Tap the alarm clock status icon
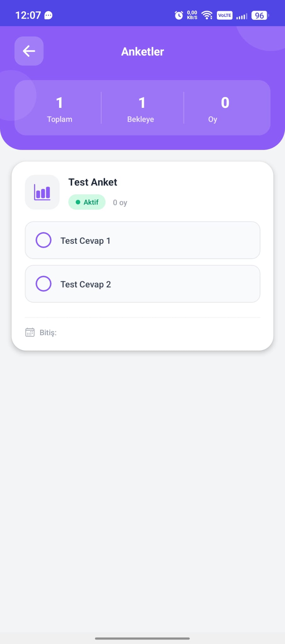285x644 pixels. (x=179, y=15)
